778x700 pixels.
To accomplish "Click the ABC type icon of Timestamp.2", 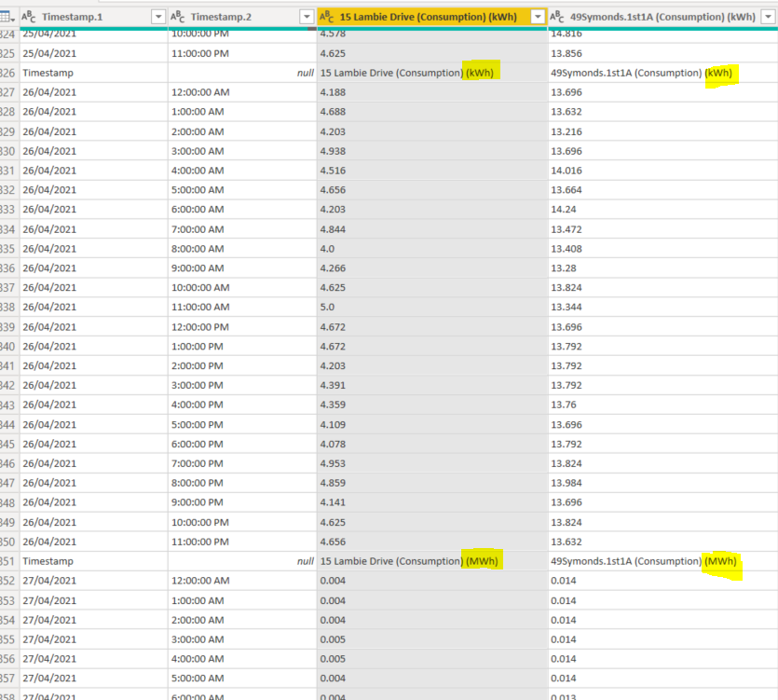I will tap(178, 17).
